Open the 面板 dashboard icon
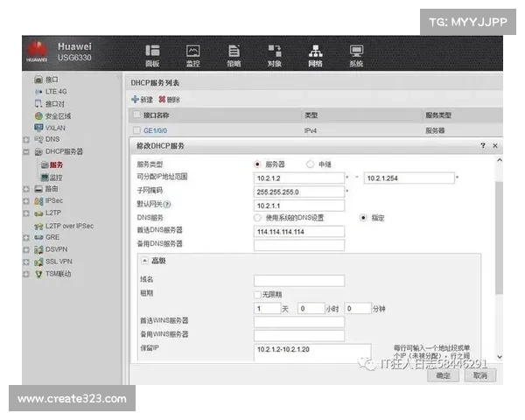 click(x=152, y=56)
